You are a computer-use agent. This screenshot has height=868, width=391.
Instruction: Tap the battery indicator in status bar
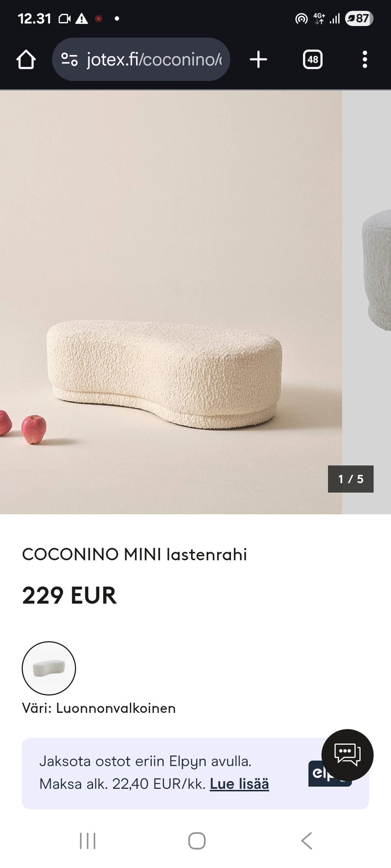point(359,18)
